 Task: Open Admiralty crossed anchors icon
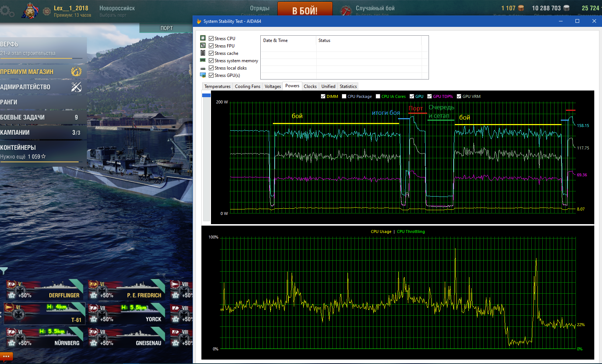(x=76, y=87)
